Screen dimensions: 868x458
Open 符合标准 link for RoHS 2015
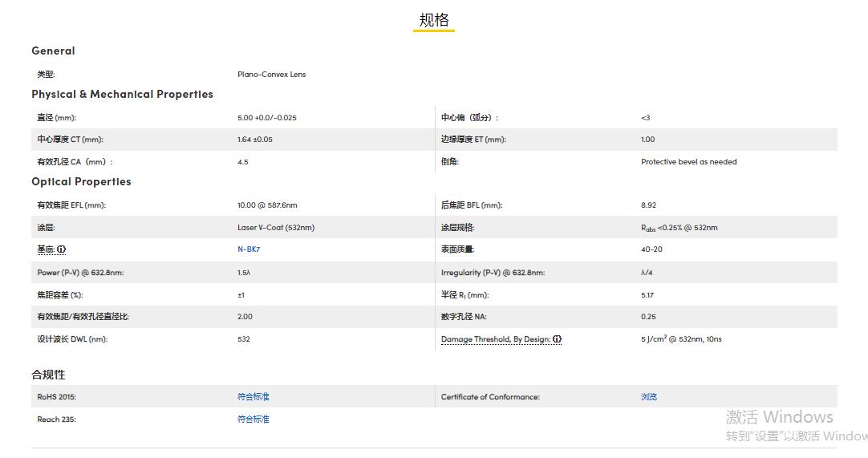[254, 397]
